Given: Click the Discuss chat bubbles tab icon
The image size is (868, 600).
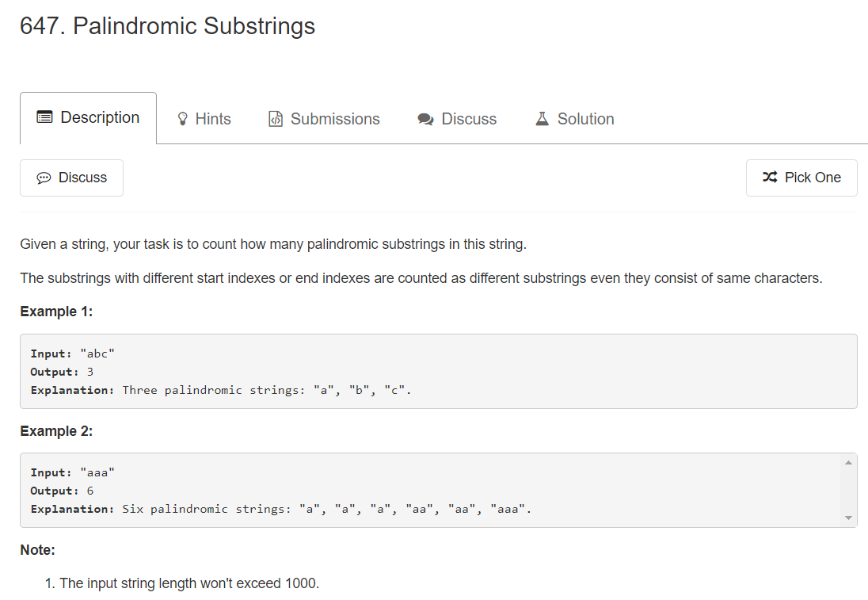Looking at the screenshot, I should point(425,119).
